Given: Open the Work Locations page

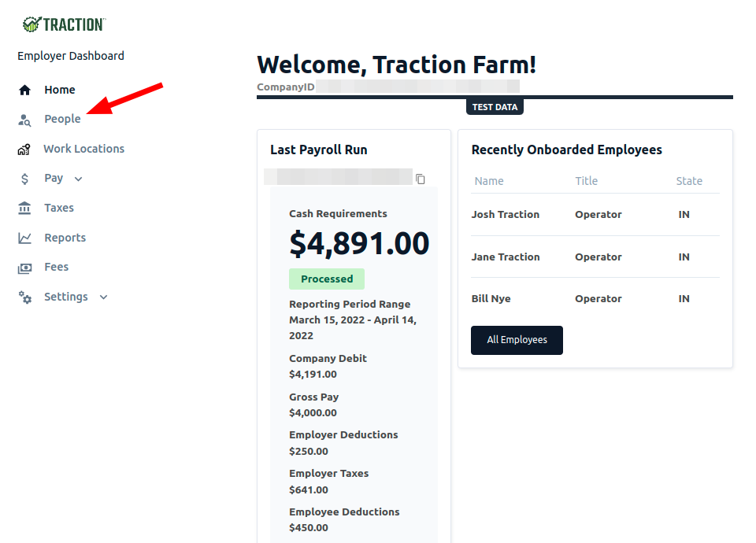Looking at the screenshot, I should click(x=84, y=149).
